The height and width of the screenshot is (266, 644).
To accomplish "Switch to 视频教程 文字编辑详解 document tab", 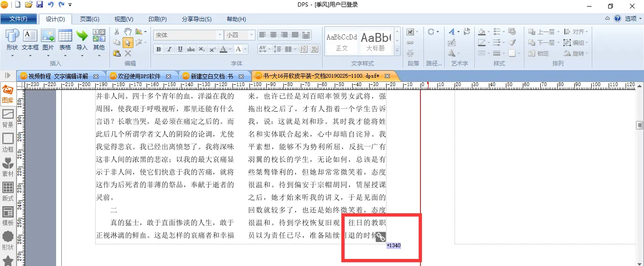I will (x=58, y=76).
